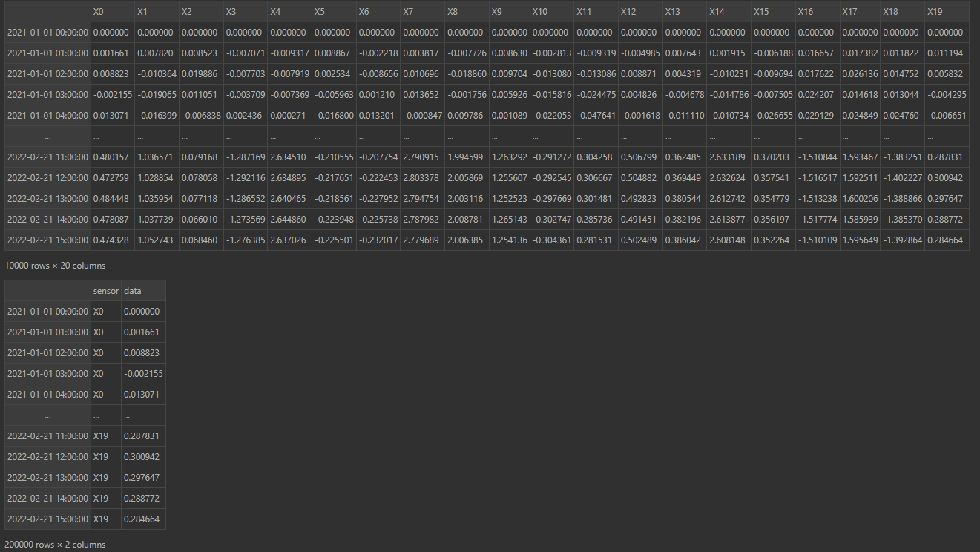Image resolution: width=980 pixels, height=552 pixels.
Task: Select the cell showing -0.207754
Action: [x=378, y=157]
